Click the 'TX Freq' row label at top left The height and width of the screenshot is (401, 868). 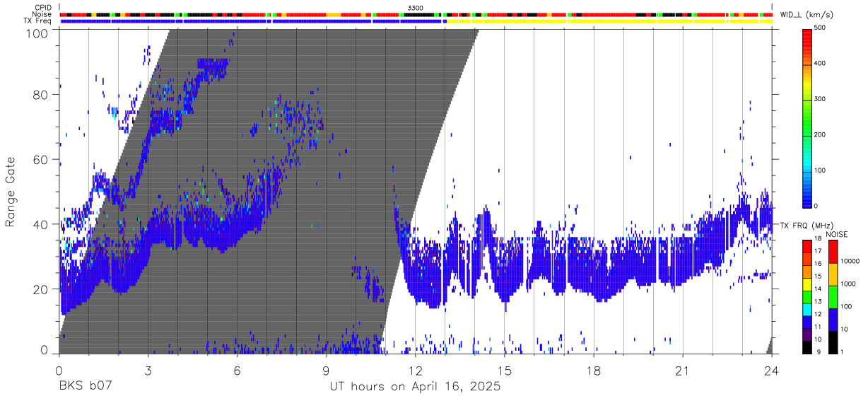click(x=39, y=21)
